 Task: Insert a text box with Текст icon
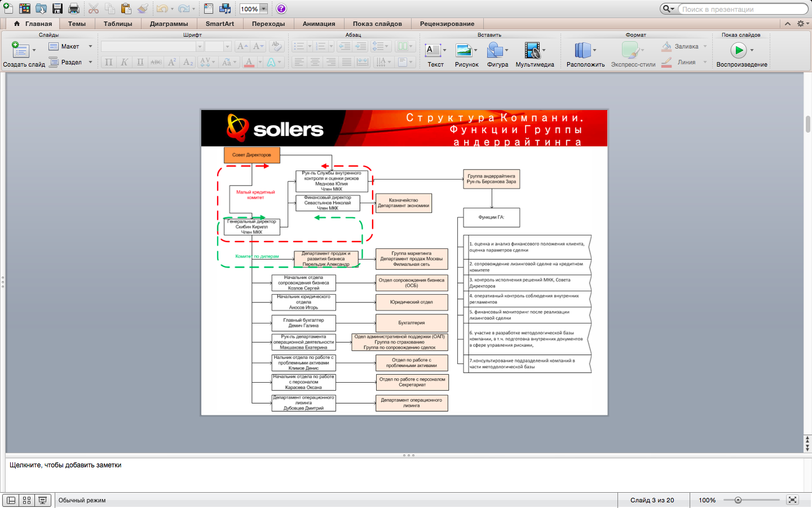pyautogui.click(x=433, y=50)
